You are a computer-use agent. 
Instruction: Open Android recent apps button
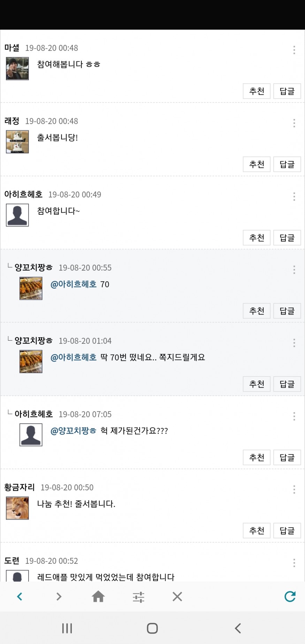click(x=67, y=628)
